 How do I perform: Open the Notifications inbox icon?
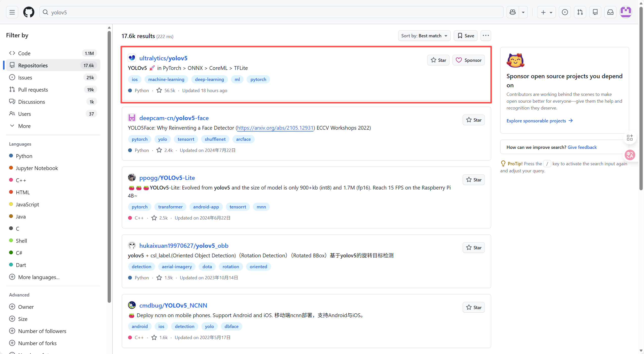click(610, 12)
